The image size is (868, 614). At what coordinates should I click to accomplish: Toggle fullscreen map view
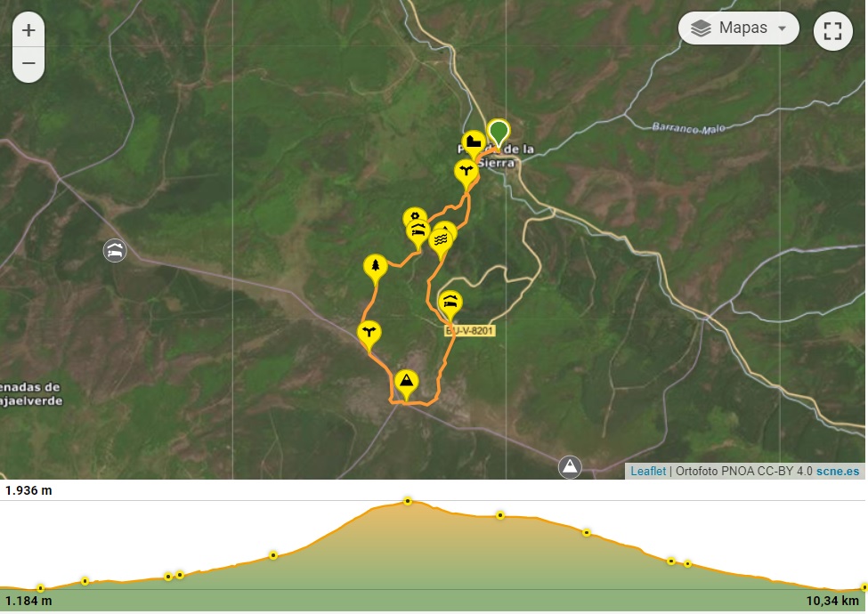[x=832, y=31]
